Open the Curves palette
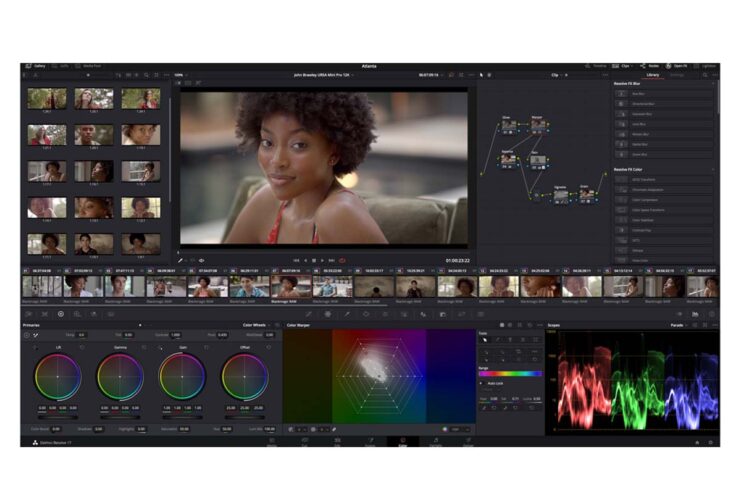 (309, 314)
